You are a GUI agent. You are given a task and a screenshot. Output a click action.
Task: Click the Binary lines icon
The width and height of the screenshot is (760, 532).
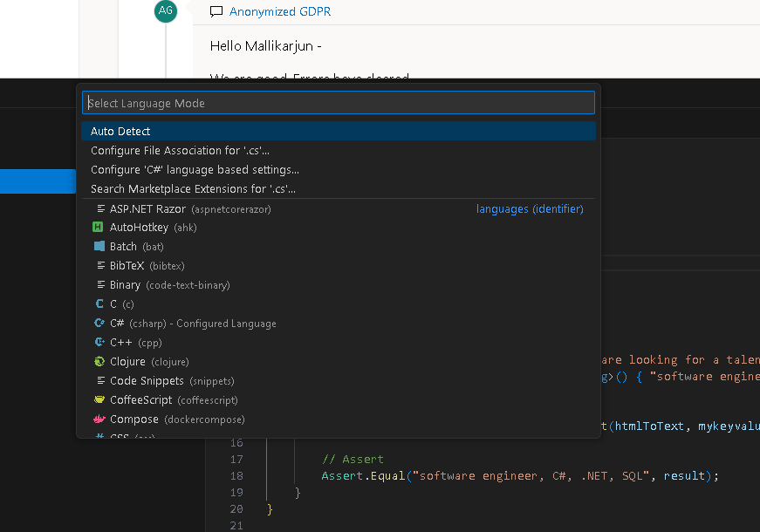[x=101, y=284]
